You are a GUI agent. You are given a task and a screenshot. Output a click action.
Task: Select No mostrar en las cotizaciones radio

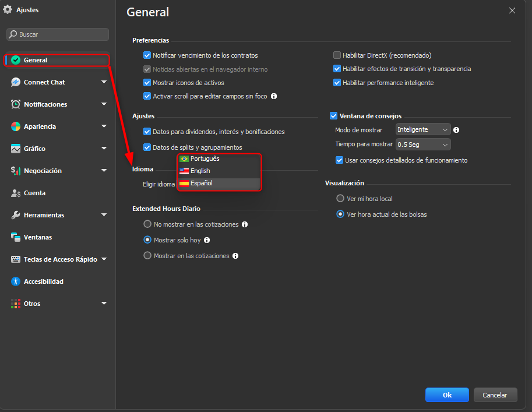pos(147,224)
